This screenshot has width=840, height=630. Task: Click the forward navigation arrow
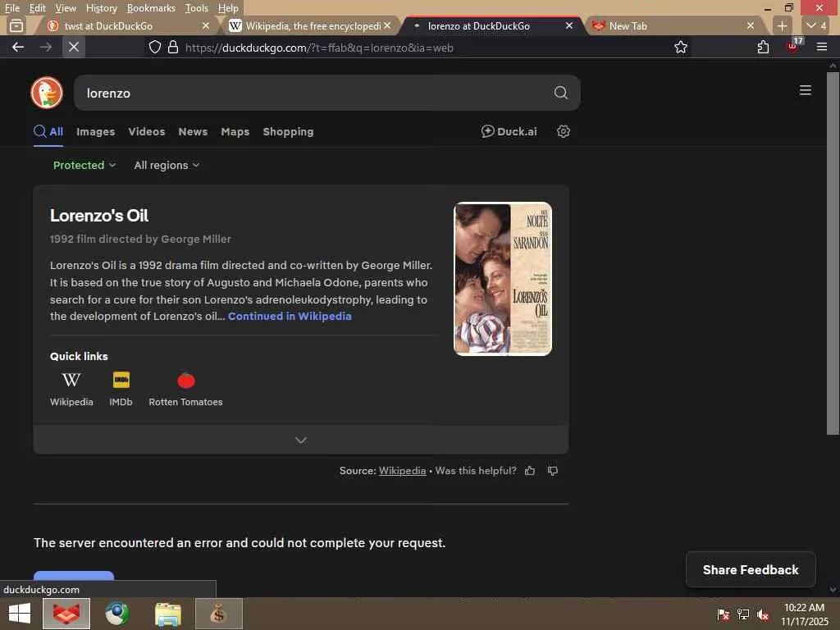click(46, 47)
